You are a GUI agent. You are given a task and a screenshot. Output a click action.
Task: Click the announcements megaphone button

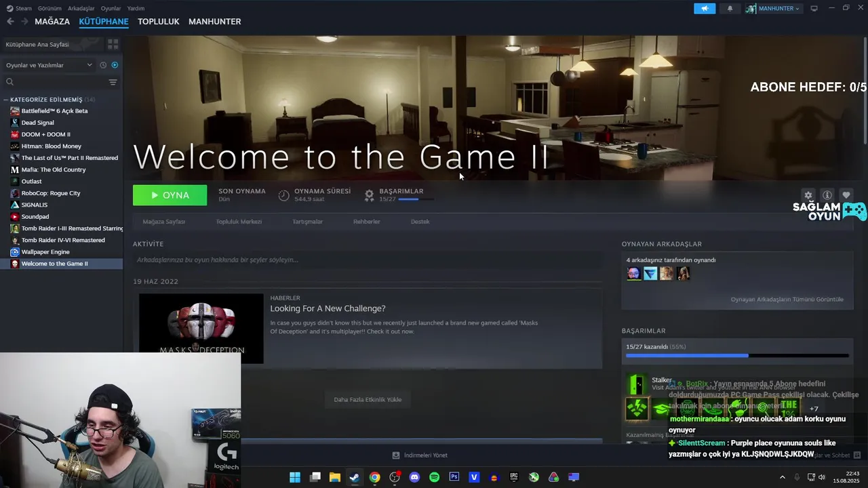point(705,8)
